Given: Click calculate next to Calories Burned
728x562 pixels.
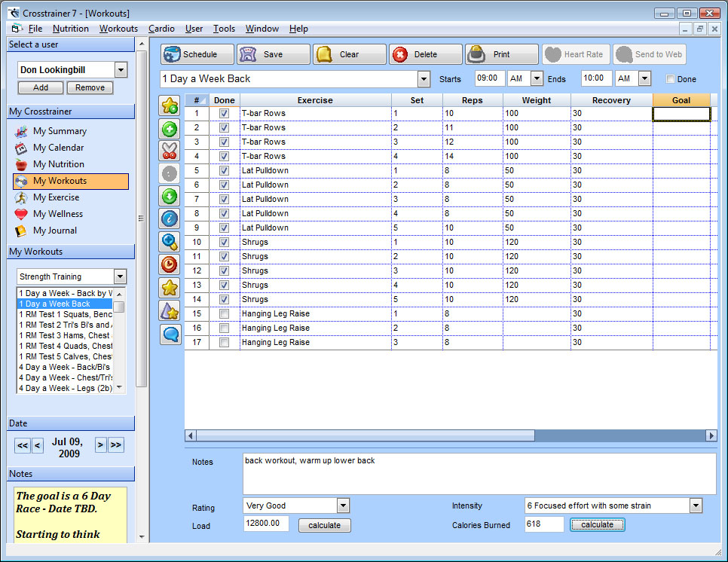Looking at the screenshot, I should (597, 525).
